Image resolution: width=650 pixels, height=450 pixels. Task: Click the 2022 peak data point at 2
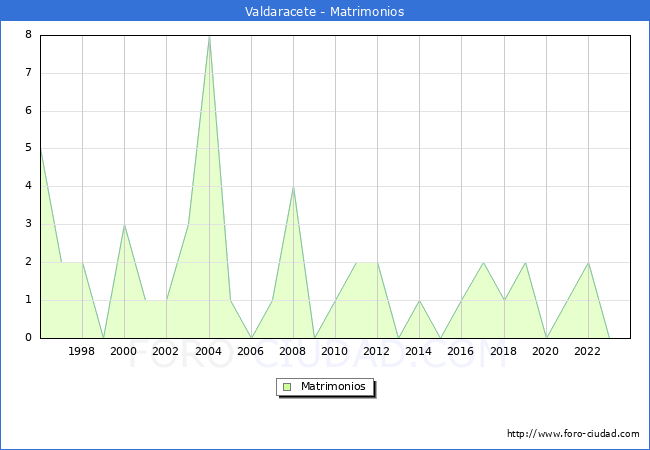click(x=588, y=263)
